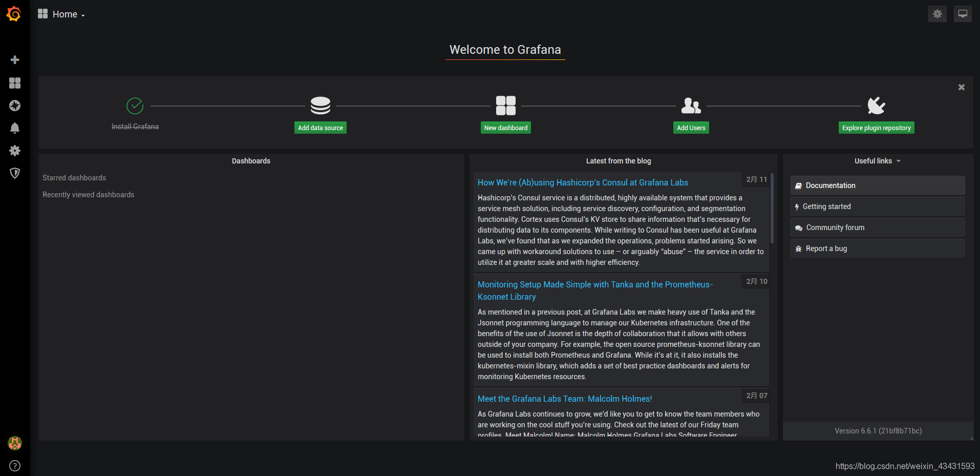980x476 pixels.
Task: Open the Server Admin shield icon
Action: pos(15,173)
